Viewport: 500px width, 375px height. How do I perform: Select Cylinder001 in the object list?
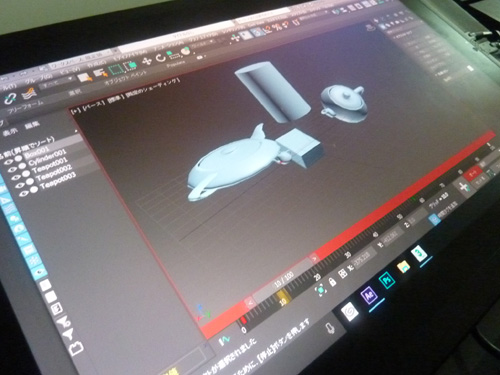47,158
